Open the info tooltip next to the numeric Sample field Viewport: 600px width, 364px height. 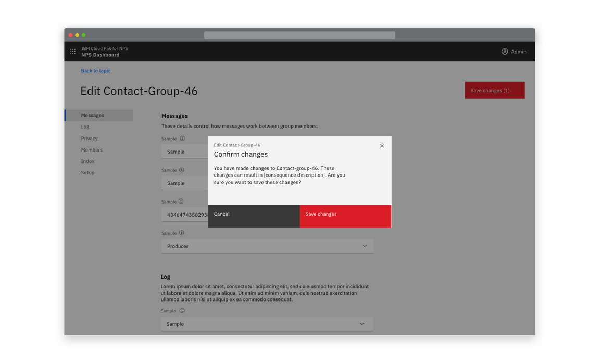point(182,202)
